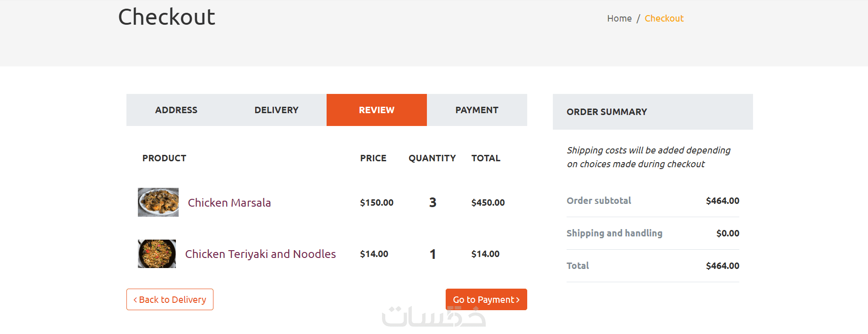Click the Checkout page heading
Screen dimensions: 868x334
(167, 17)
